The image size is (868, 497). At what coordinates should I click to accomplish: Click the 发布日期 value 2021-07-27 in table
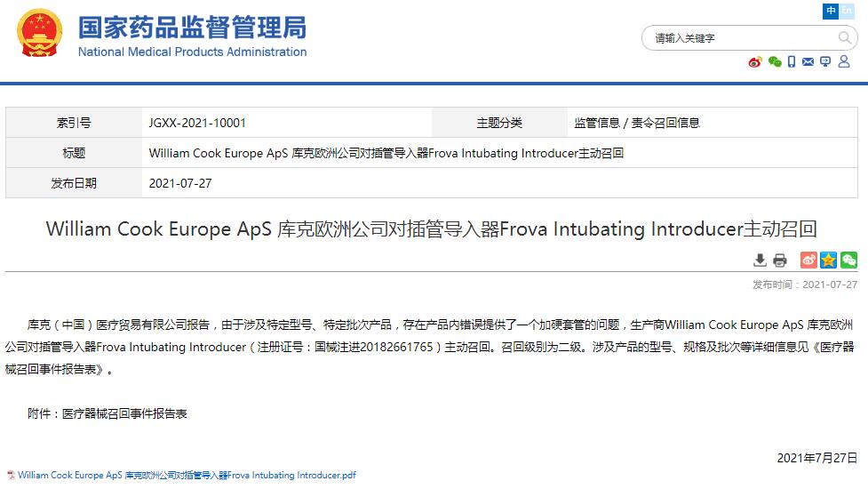tap(180, 183)
